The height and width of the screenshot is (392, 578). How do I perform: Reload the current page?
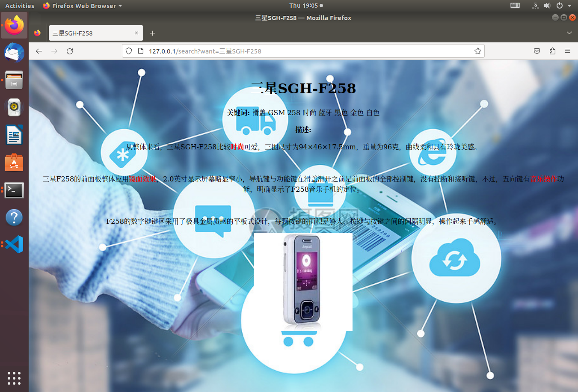click(70, 51)
